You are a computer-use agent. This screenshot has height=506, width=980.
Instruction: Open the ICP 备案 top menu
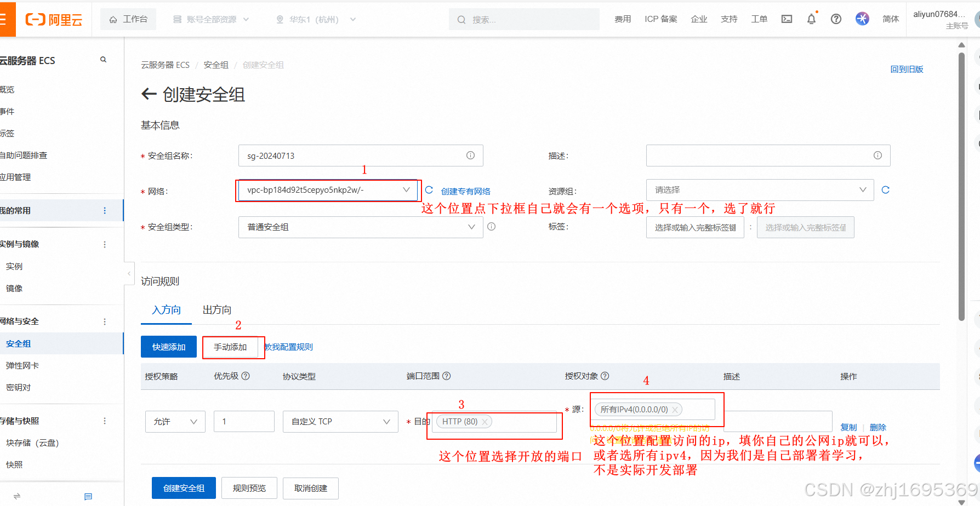click(661, 19)
